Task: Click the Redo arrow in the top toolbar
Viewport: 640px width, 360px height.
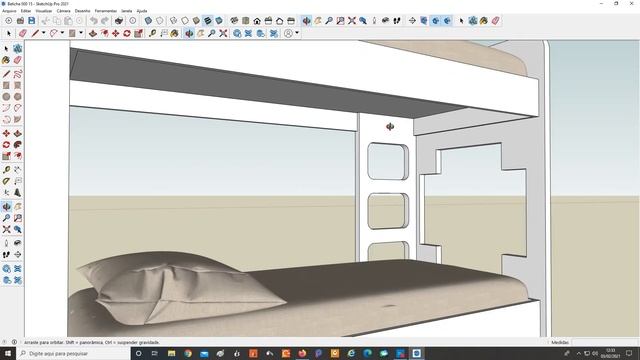Action: pyautogui.click(x=105, y=20)
